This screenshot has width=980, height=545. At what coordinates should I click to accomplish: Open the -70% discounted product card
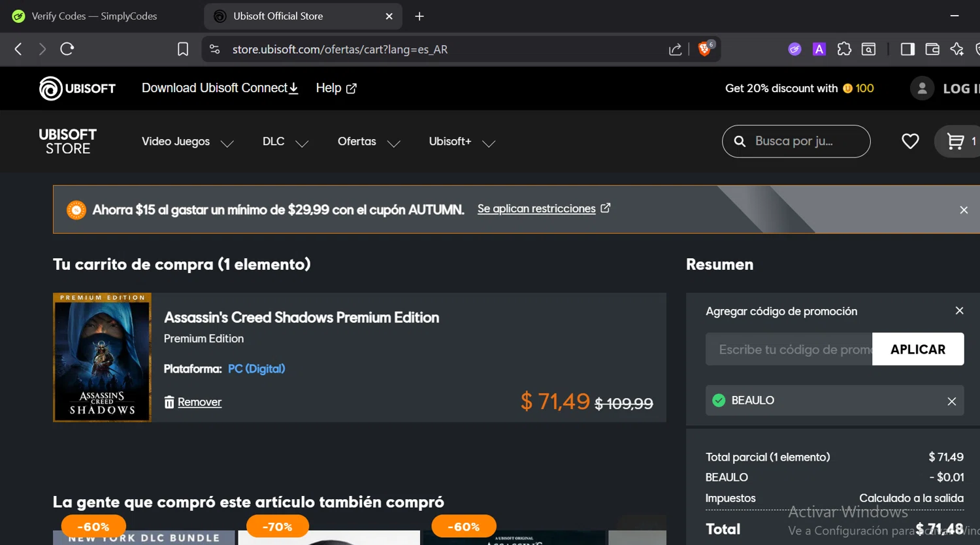click(329, 537)
